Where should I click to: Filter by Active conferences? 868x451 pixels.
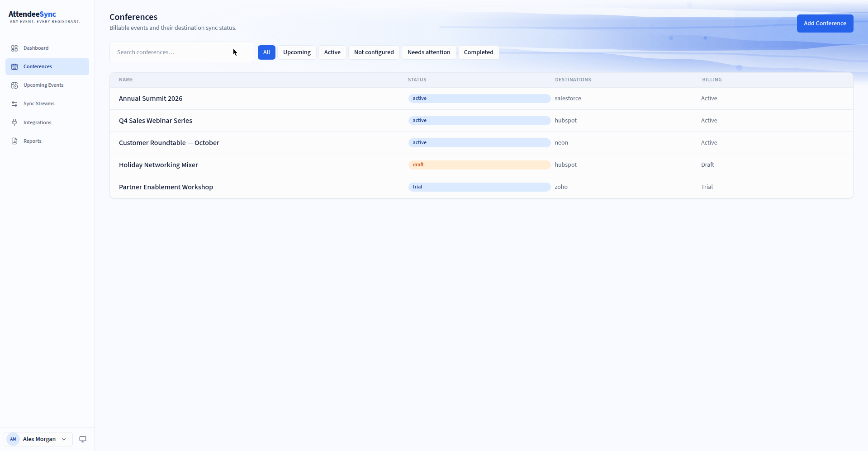tap(332, 52)
